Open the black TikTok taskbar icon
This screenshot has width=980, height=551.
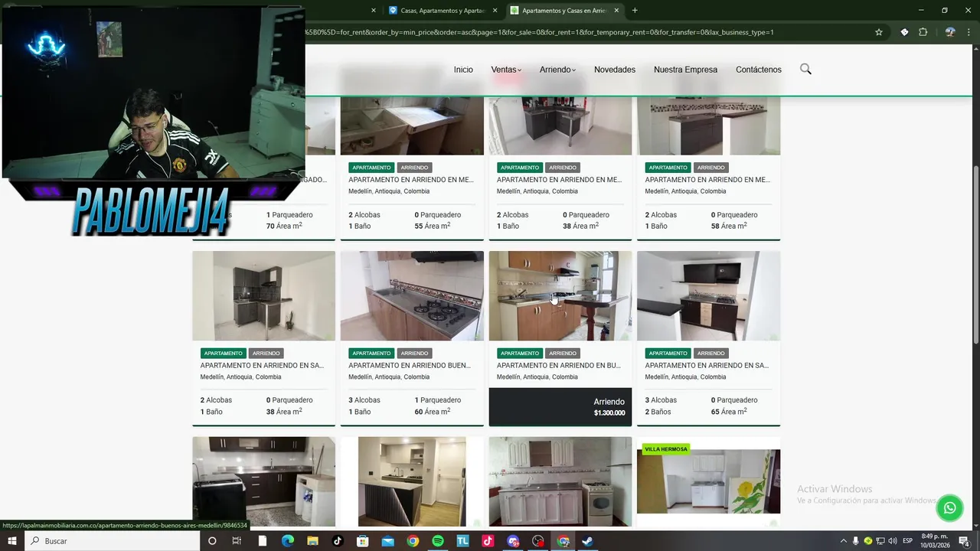point(338,541)
